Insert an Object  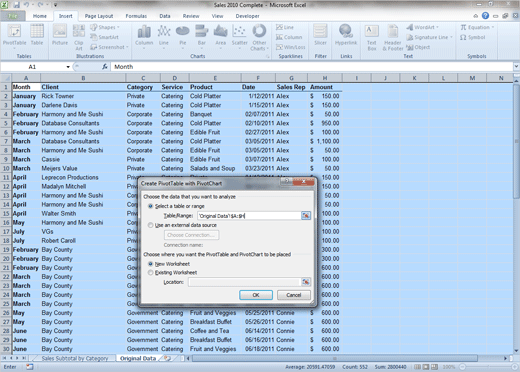pos(418,47)
